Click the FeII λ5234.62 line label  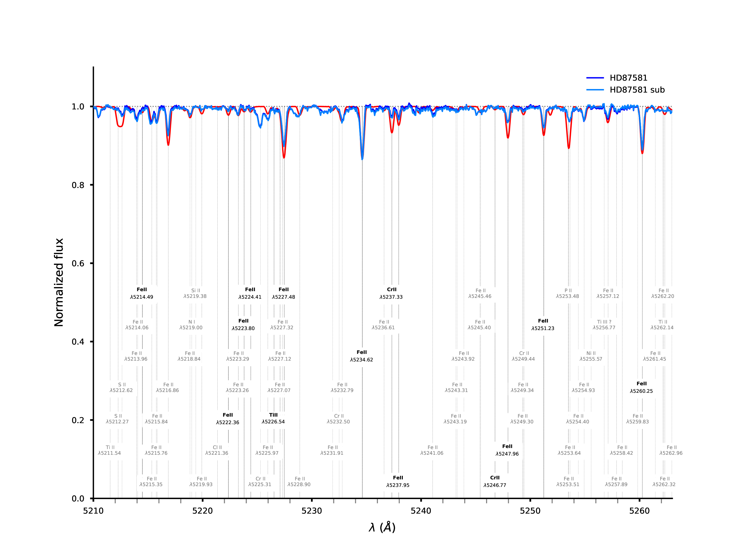(361, 356)
